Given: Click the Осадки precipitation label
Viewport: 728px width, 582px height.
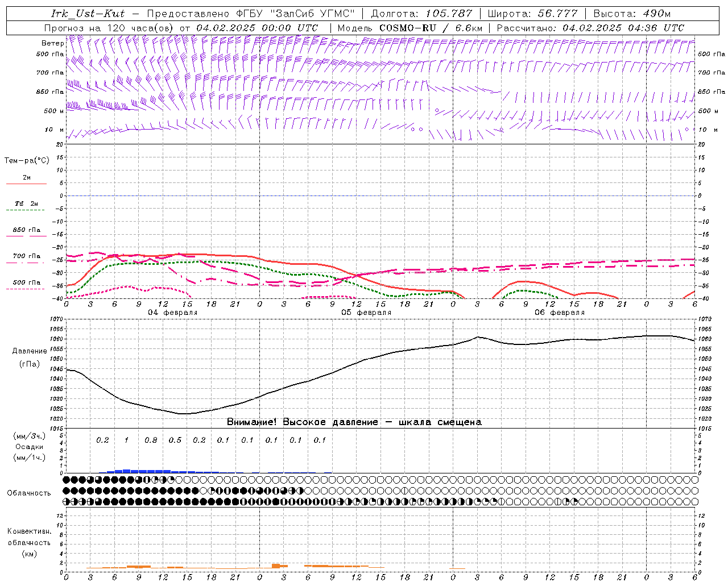Looking at the screenshot, I should tap(29, 447).
